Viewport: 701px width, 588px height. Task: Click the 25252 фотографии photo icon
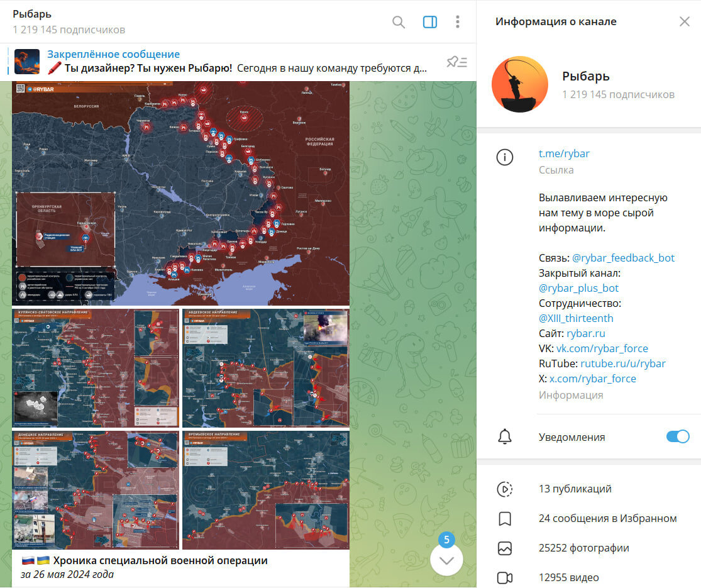(x=505, y=548)
